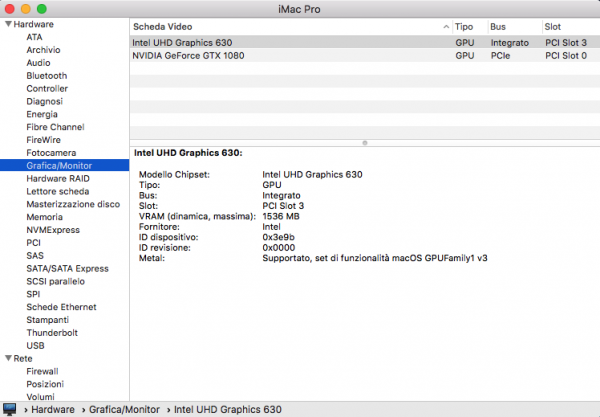Click the Integrato cell in table
This screenshot has height=417, width=600.
(x=510, y=42)
